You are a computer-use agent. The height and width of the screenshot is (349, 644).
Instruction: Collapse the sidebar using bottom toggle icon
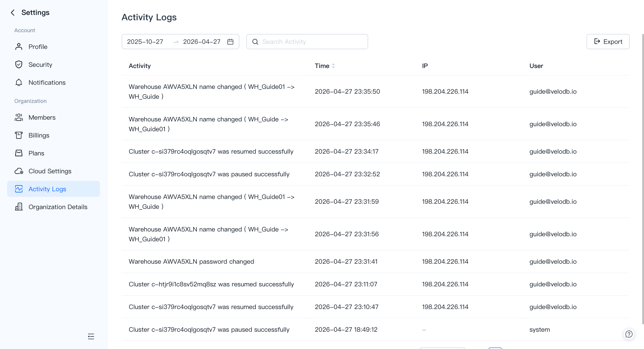(x=91, y=336)
